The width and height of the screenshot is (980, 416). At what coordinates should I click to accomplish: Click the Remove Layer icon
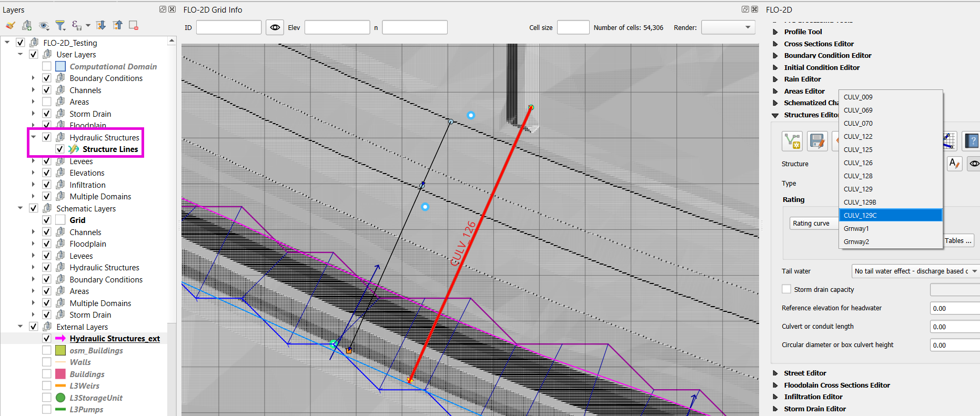click(134, 25)
